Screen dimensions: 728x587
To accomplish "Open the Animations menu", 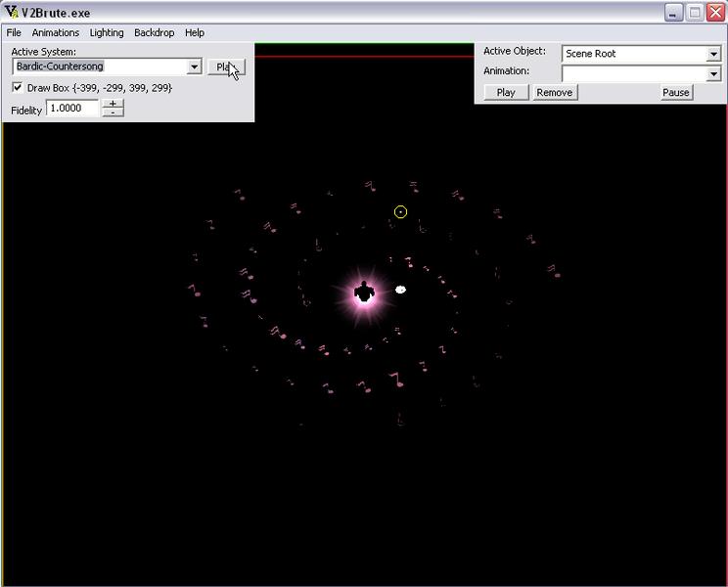I will click(55, 32).
